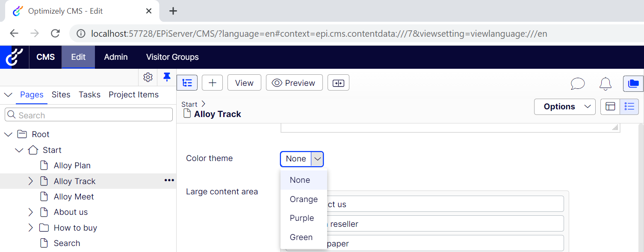Toggle the navigation tree pane button
Viewport: 644px width, 252px height.
[187, 83]
